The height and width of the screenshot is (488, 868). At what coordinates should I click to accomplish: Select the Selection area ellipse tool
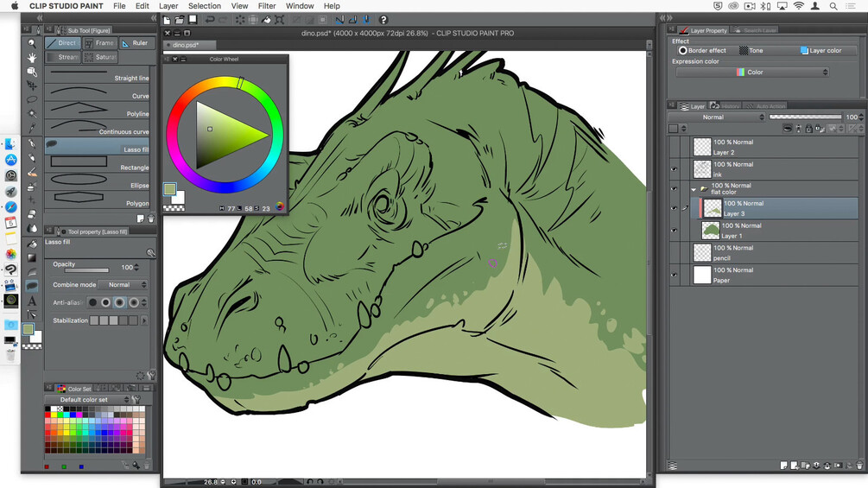32,99
